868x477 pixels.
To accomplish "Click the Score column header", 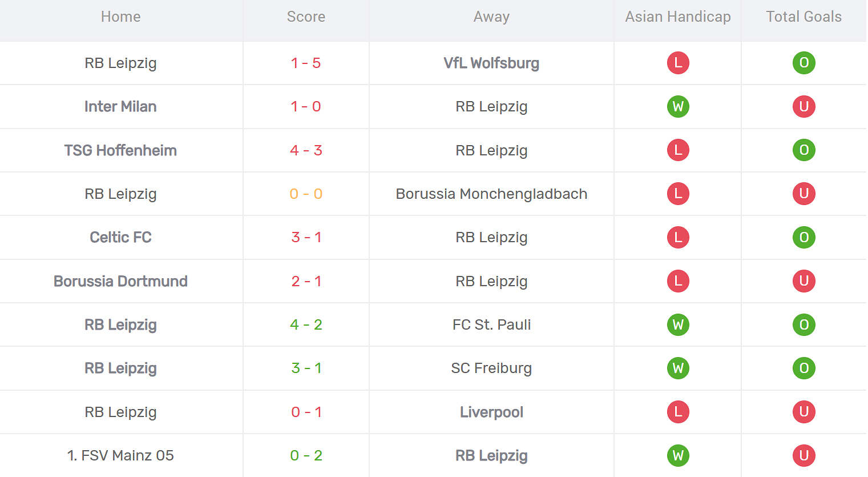I will click(306, 17).
